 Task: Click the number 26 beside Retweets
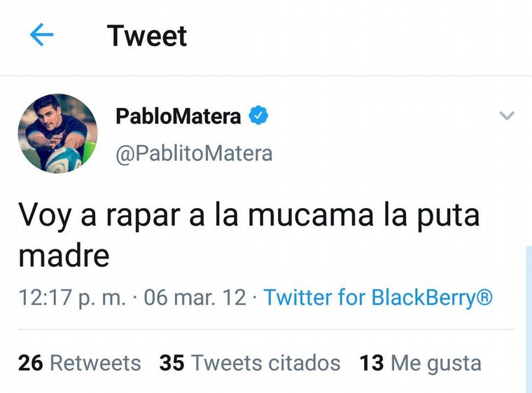[31, 363]
